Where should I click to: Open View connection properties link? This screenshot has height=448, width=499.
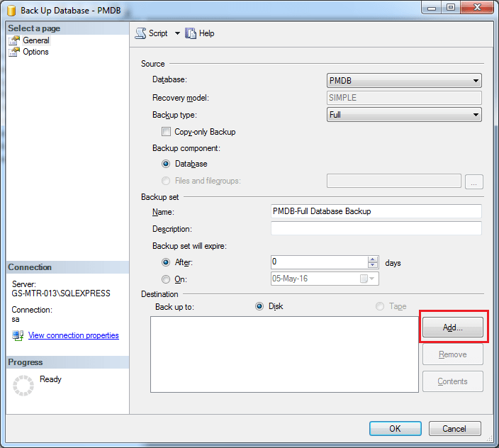pos(73,335)
